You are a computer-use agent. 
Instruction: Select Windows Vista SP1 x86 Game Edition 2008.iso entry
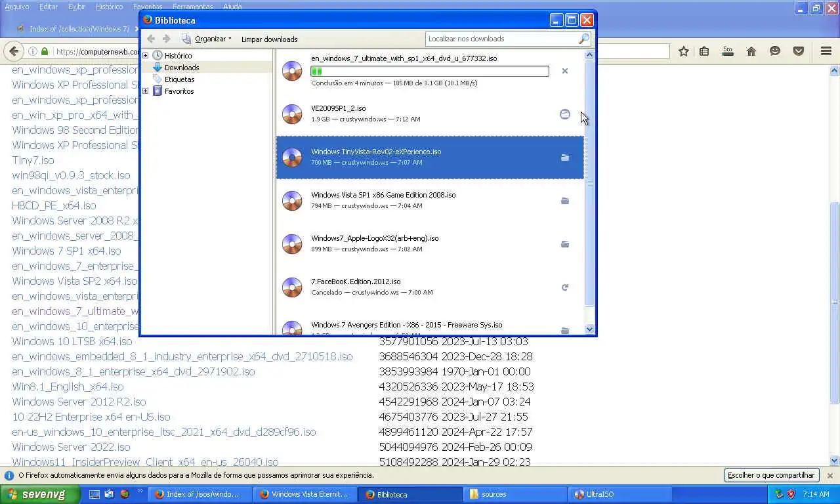point(430,201)
